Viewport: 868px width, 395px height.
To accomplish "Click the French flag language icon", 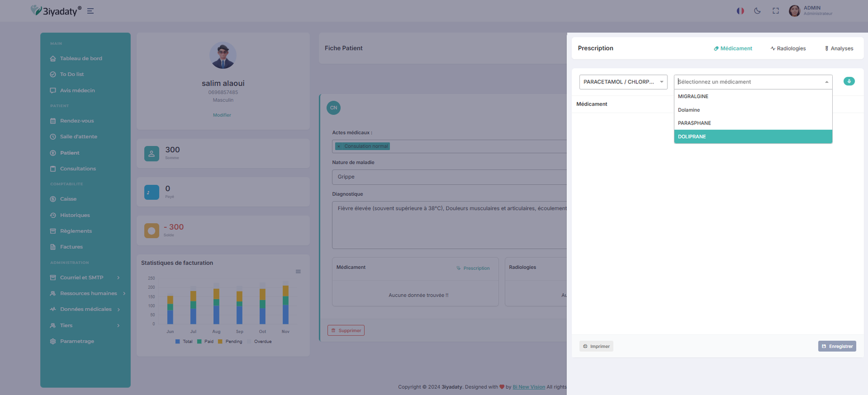I will point(740,11).
